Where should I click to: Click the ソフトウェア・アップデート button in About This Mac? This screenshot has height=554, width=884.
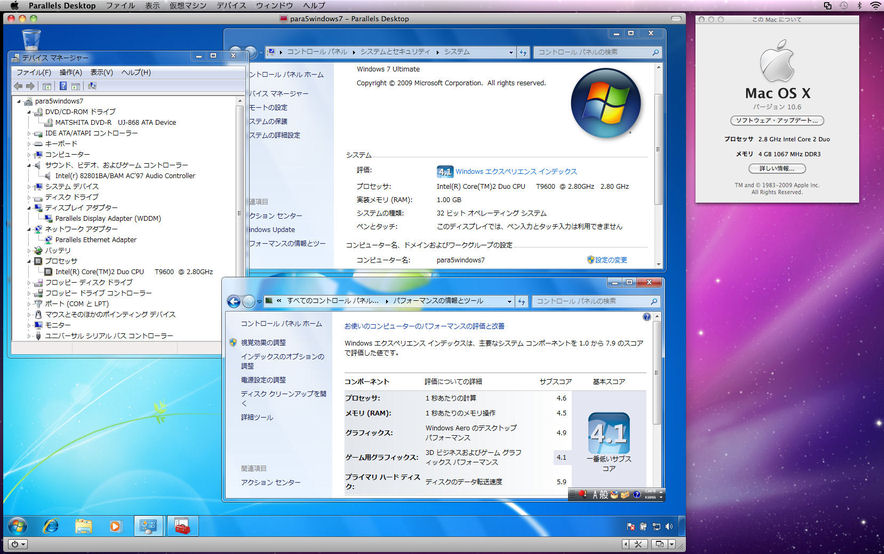(x=777, y=121)
